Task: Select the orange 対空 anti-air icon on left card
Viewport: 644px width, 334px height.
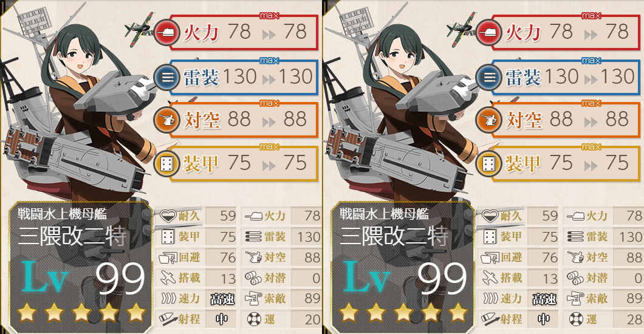Action: (166, 120)
